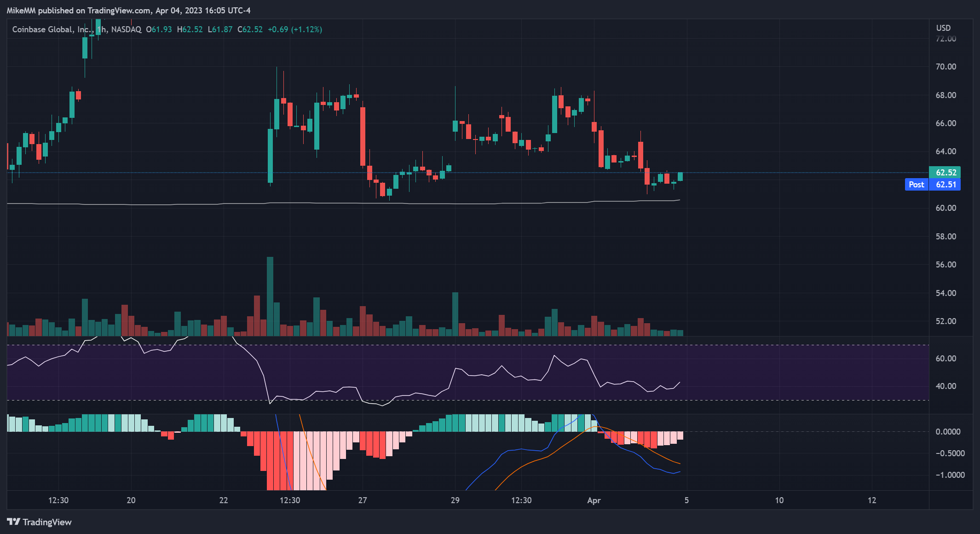Click the date label 20 on time axis
The width and height of the screenshot is (980, 534).
pyautogui.click(x=131, y=500)
